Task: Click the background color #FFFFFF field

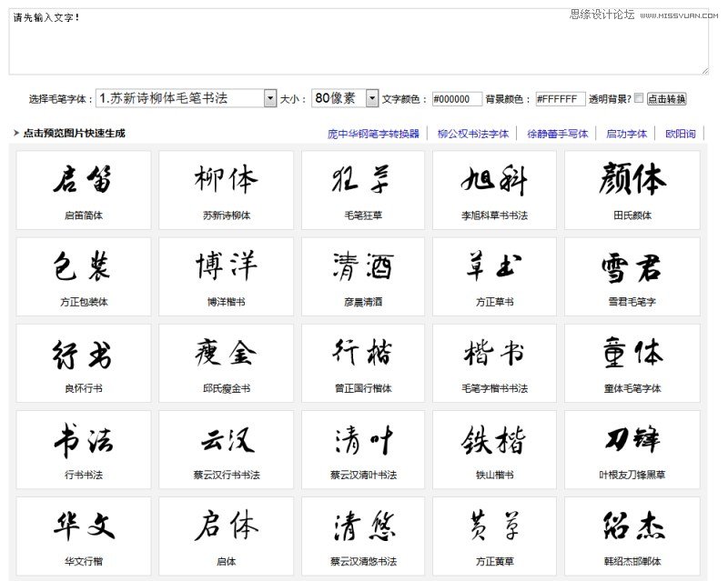Action: click(x=561, y=99)
